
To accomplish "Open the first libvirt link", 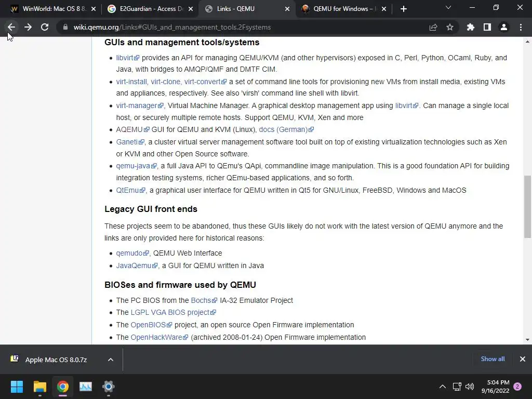I will 128,58.
